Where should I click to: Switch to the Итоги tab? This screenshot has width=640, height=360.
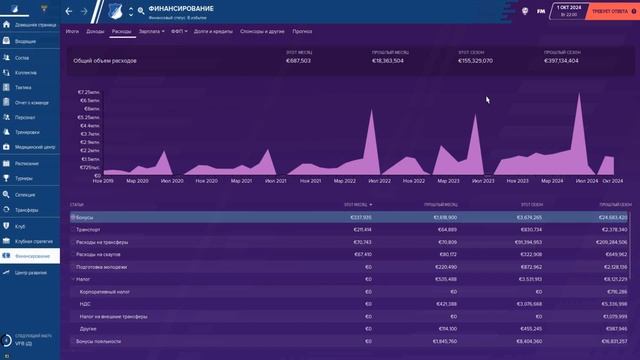(x=72, y=31)
